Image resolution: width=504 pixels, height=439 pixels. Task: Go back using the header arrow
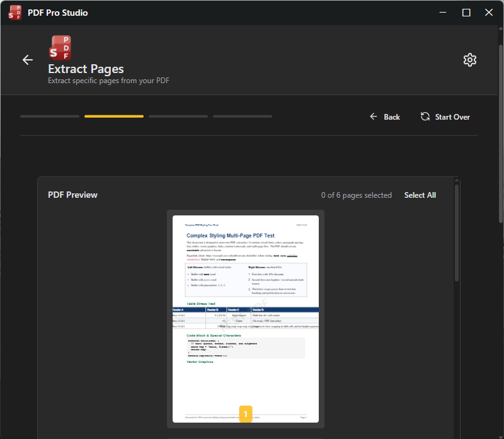click(28, 60)
